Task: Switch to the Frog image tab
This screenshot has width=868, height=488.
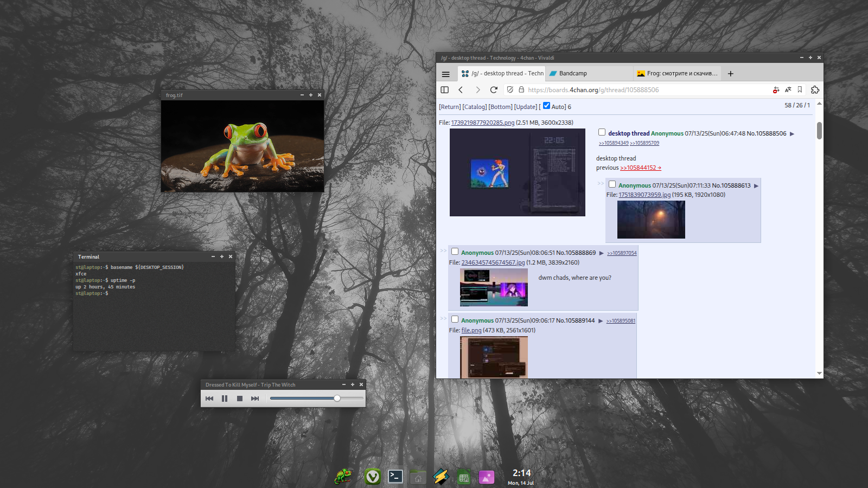Action: (x=677, y=74)
